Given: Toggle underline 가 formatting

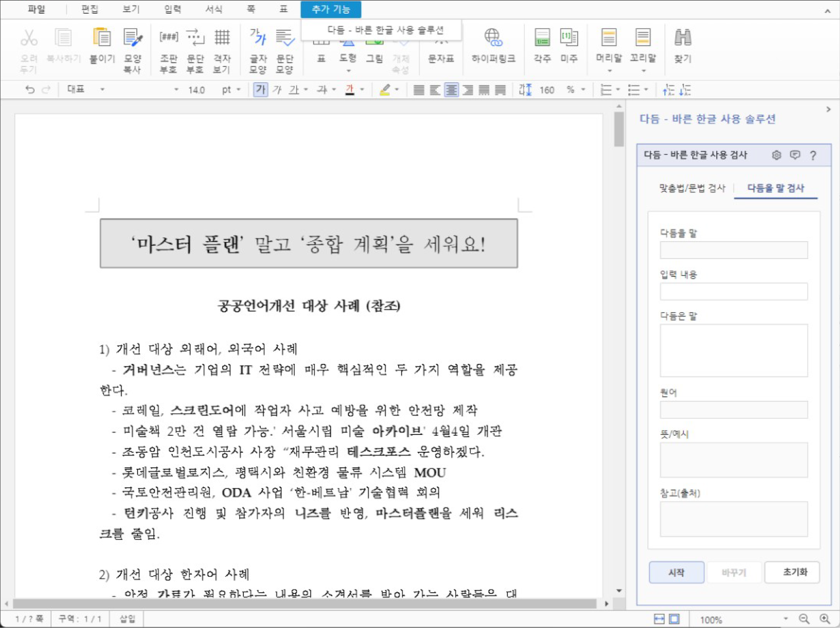Looking at the screenshot, I should tap(294, 90).
